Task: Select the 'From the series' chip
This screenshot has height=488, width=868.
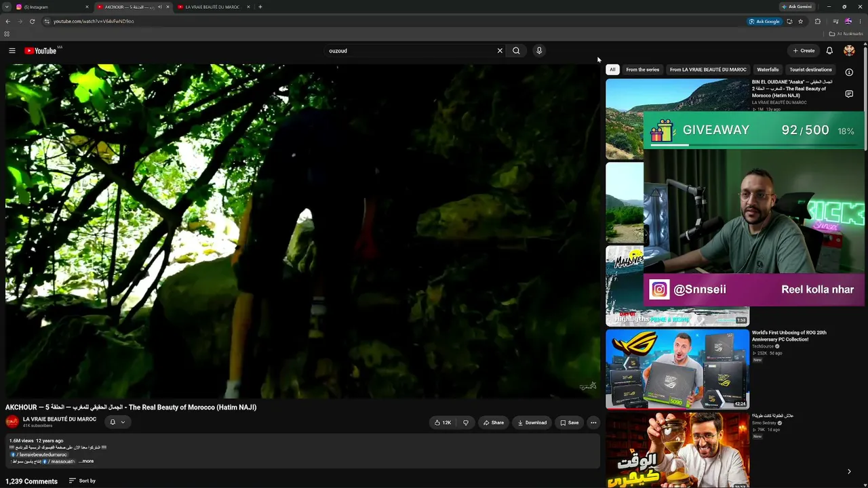Action: click(x=643, y=70)
